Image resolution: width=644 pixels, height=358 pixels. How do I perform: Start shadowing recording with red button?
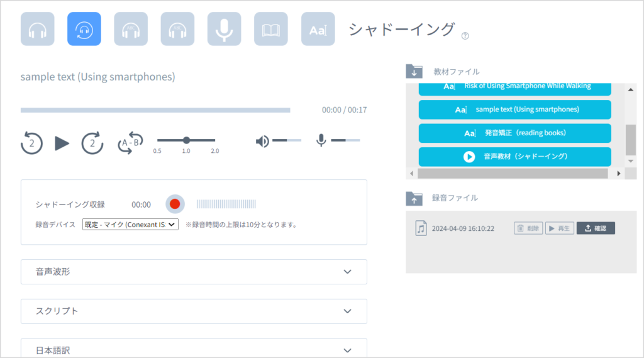point(175,204)
